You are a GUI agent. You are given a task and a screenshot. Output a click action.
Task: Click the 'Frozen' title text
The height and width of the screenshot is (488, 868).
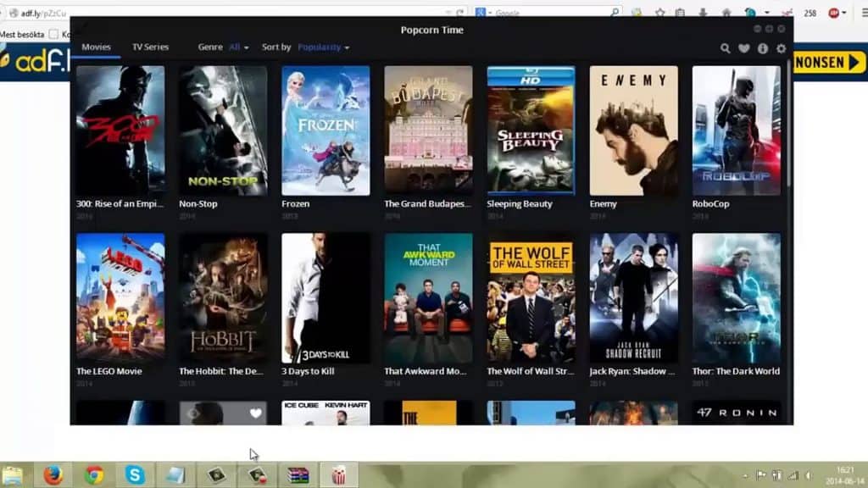295,203
